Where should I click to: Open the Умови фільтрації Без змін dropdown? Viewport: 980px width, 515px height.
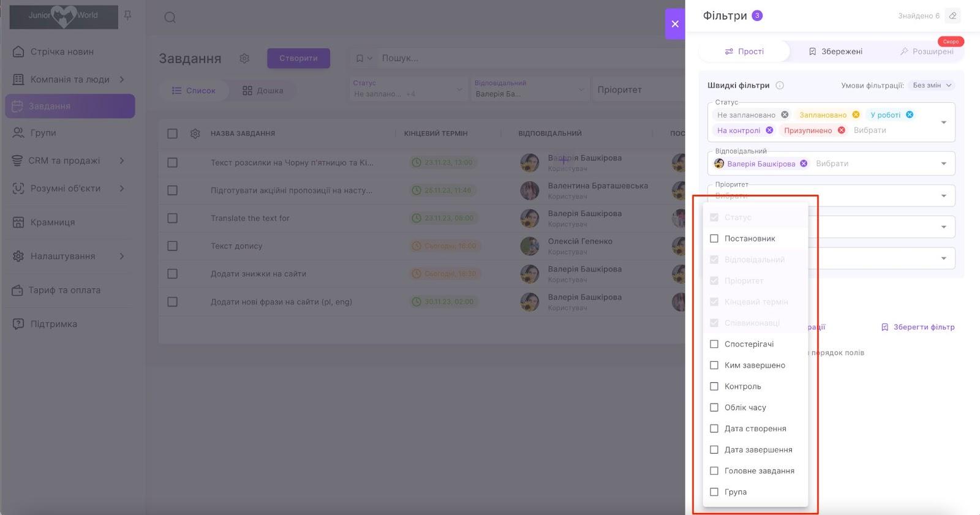point(932,86)
